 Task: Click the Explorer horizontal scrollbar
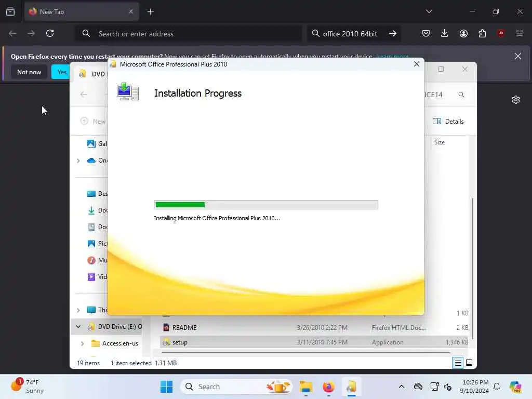tap(305, 353)
